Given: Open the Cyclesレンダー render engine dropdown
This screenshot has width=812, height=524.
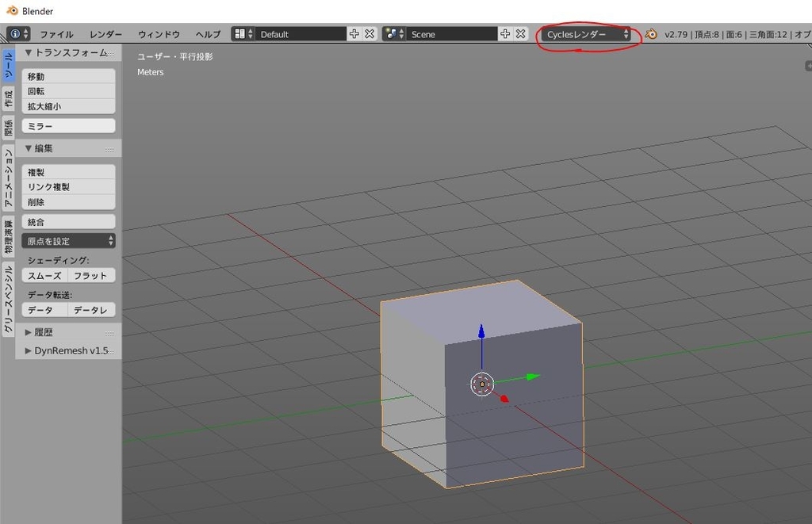Looking at the screenshot, I should click(586, 34).
